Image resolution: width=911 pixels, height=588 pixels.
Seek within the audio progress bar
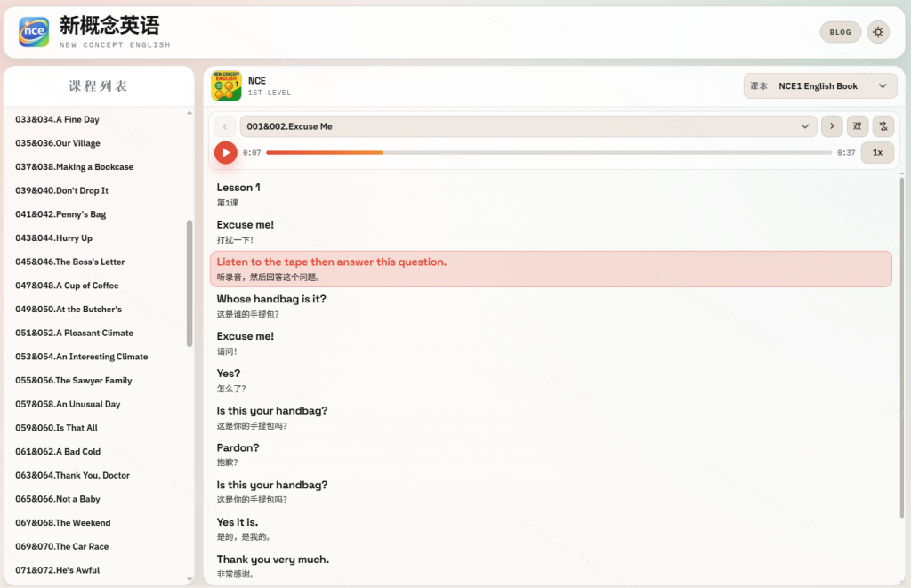click(549, 153)
